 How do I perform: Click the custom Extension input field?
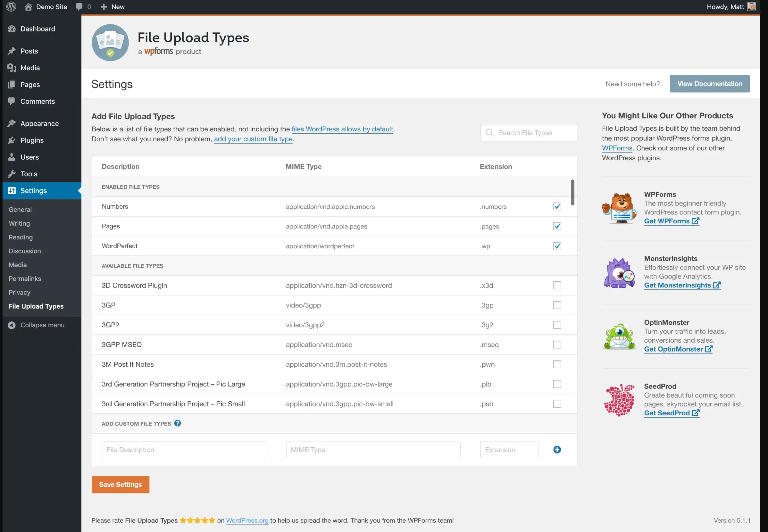pos(509,450)
